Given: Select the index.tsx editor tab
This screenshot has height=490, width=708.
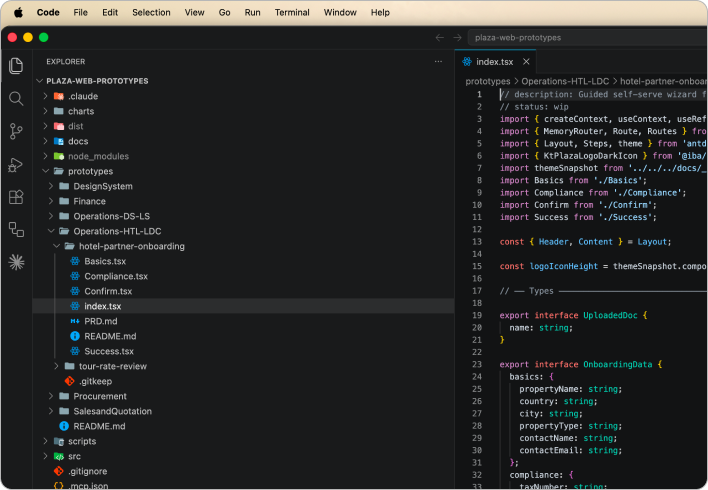Looking at the screenshot, I should click(495, 61).
